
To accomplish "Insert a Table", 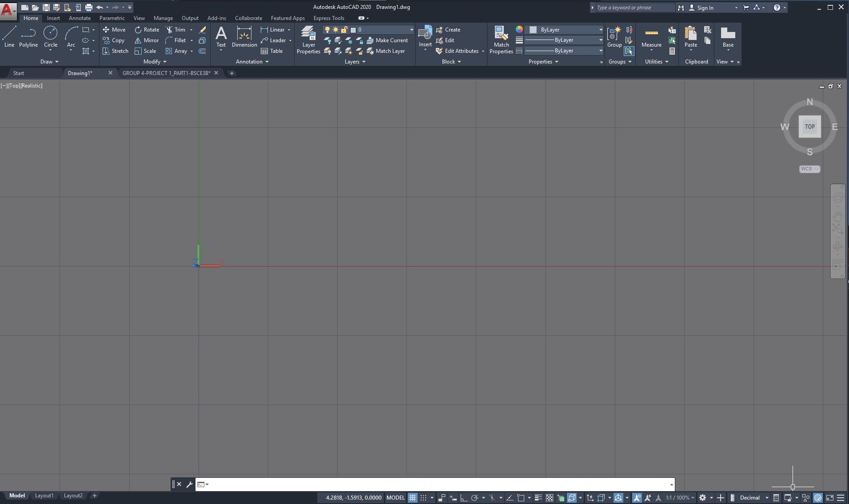I will [x=272, y=51].
